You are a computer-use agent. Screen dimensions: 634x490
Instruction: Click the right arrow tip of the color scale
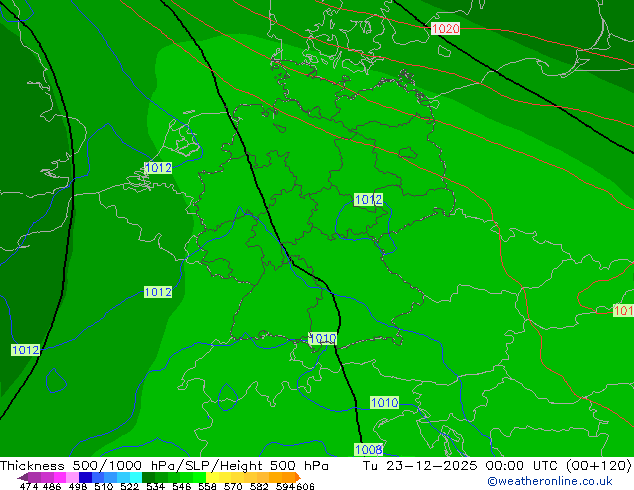(299, 478)
